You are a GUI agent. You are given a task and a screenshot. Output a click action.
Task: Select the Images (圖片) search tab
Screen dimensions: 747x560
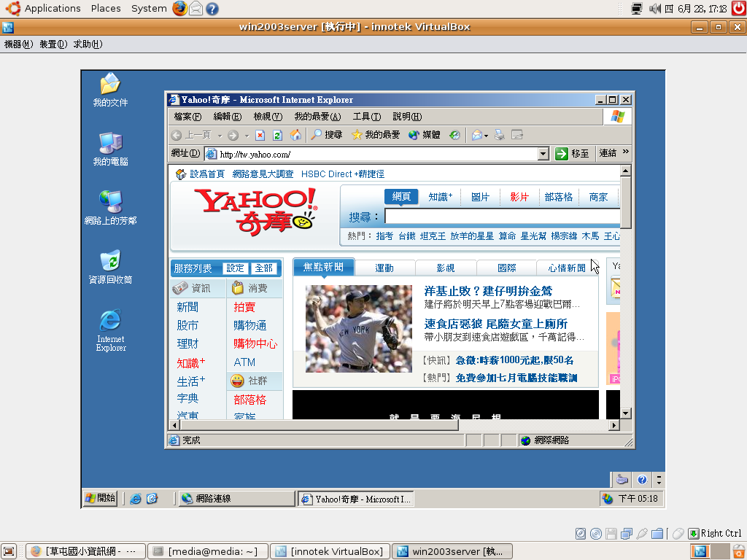[480, 197]
